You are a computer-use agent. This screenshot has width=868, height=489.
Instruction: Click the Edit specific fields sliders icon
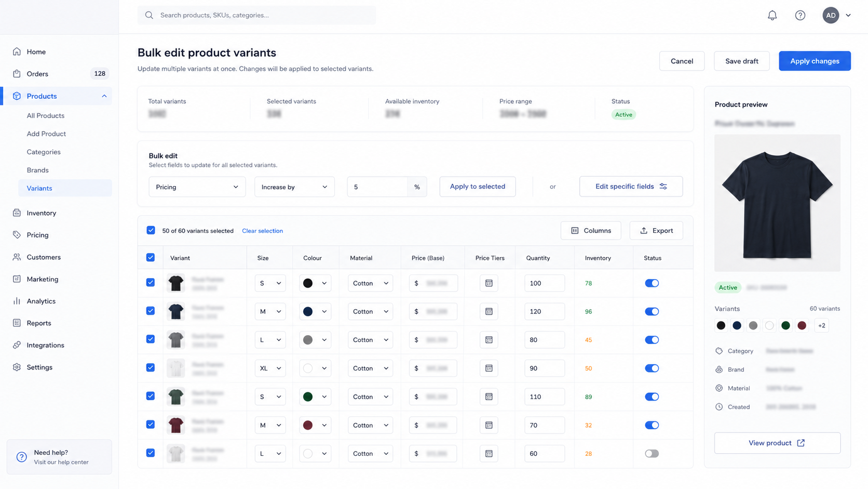pos(663,186)
